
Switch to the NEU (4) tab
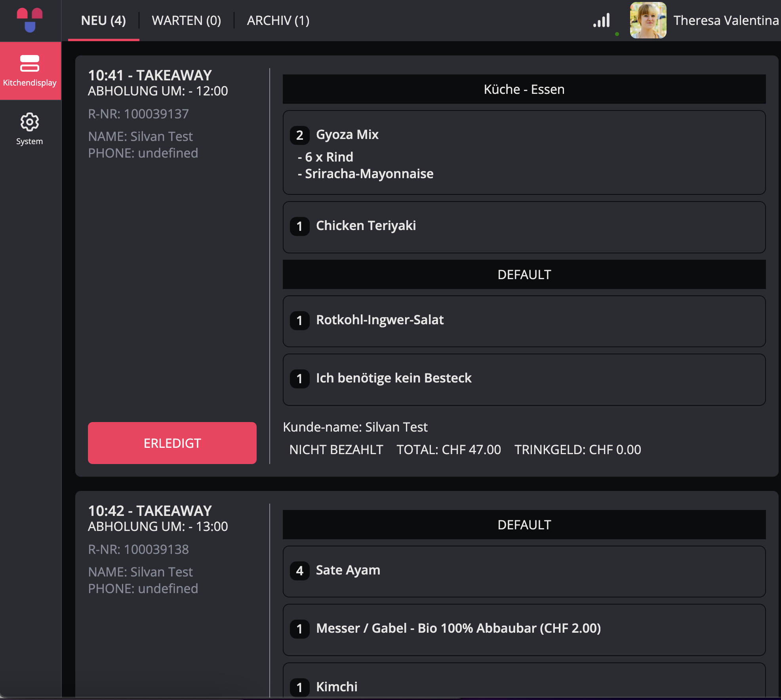click(103, 21)
